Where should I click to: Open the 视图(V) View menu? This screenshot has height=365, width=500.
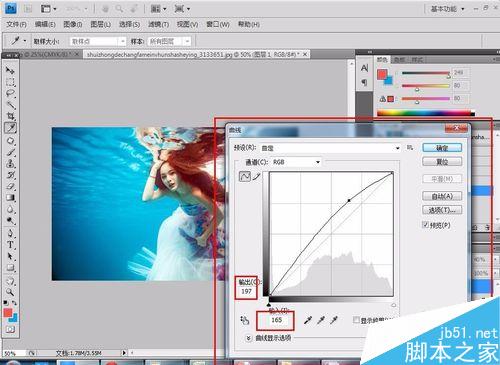click(x=187, y=24)
